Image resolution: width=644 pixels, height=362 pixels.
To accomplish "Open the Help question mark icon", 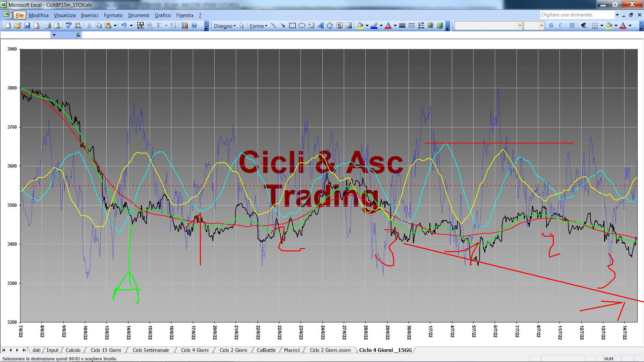I will [x=194, y=25].
